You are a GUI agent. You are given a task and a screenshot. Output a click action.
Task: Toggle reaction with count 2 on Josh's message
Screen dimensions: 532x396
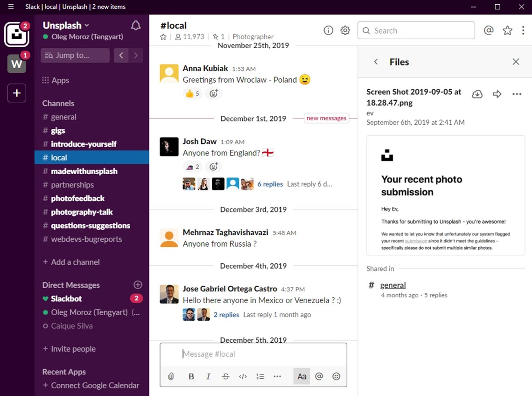[192, 167]
